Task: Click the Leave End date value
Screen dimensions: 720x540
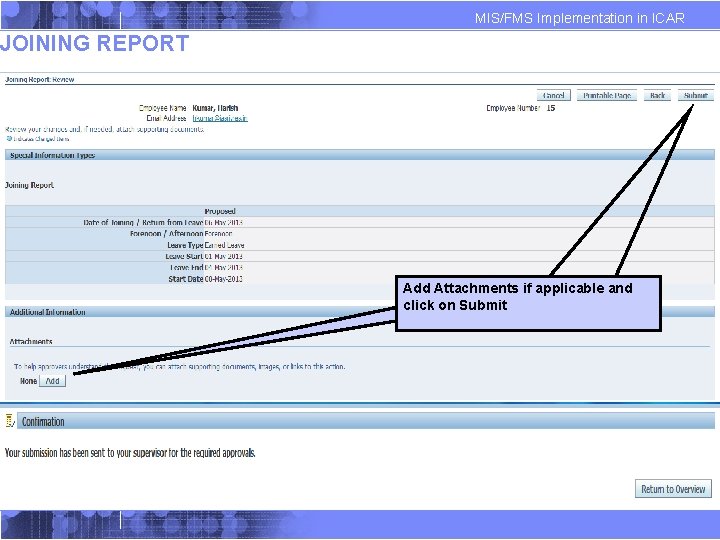Action: click(x=224, y=268)
